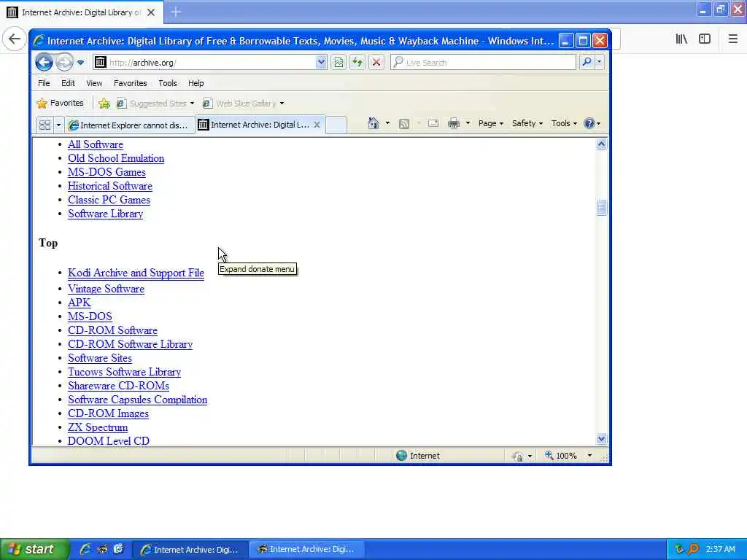Click the IE back arrow button
Image resolution: width=747 pixels, height=560 pixels.
pyautogui.click(x=44, y=63)
